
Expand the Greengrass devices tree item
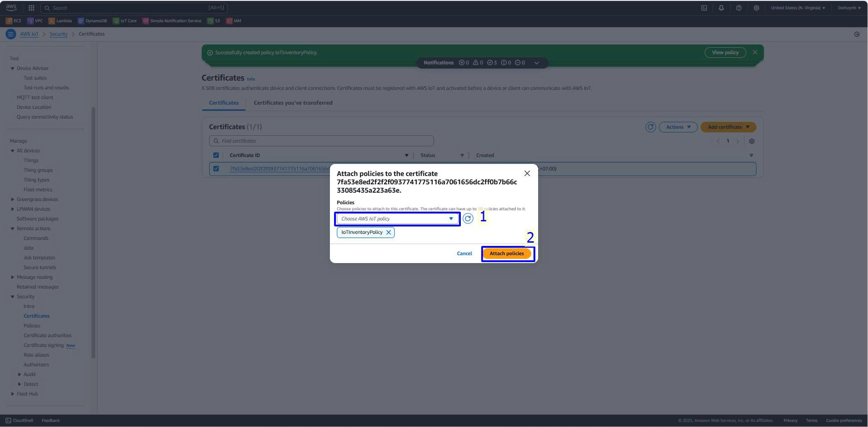pos(12,200)
